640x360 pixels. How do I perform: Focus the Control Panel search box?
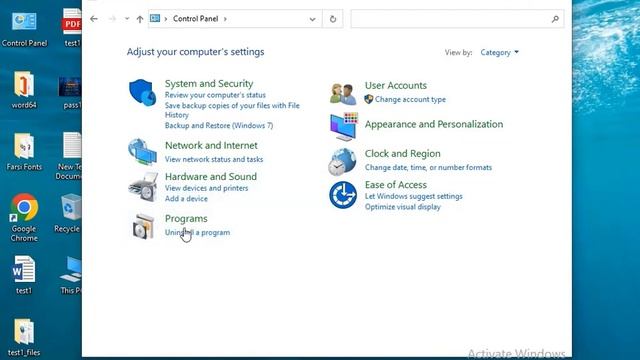pos(457,19)
